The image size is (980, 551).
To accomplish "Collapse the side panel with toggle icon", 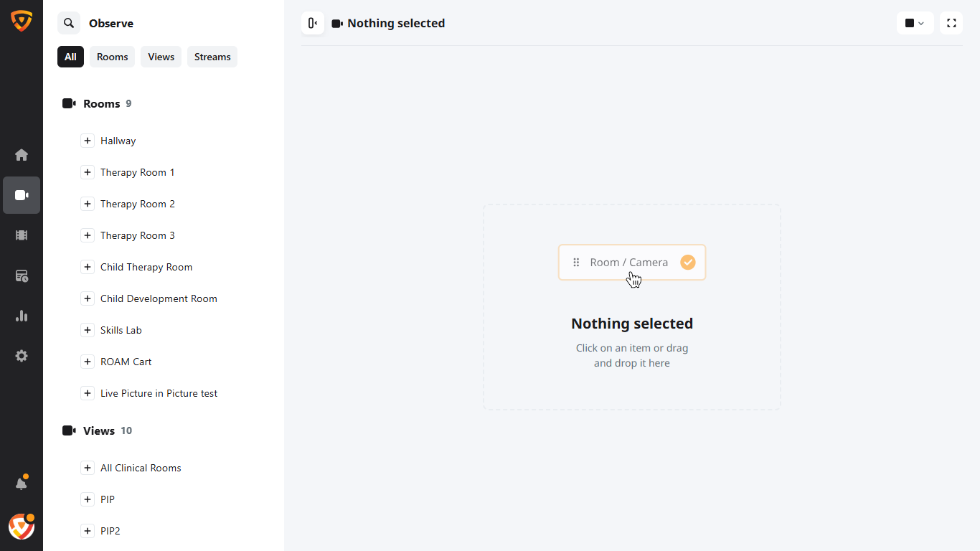I will pos(313,23).
